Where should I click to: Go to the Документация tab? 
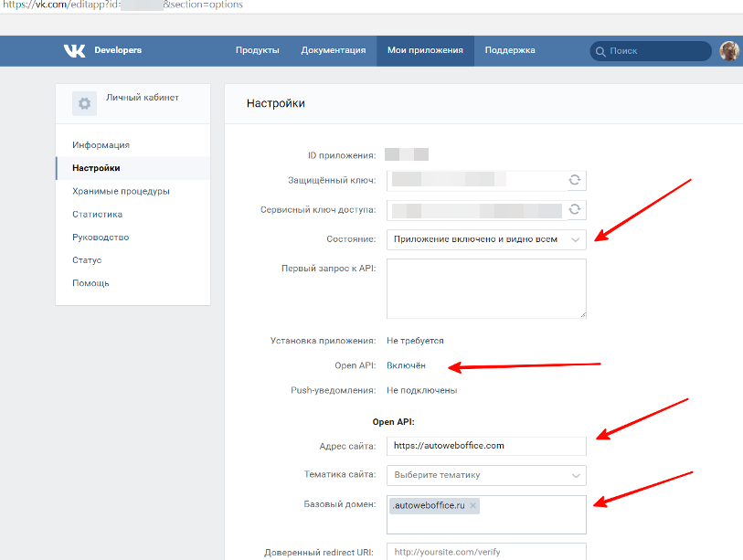coord(334,51)
